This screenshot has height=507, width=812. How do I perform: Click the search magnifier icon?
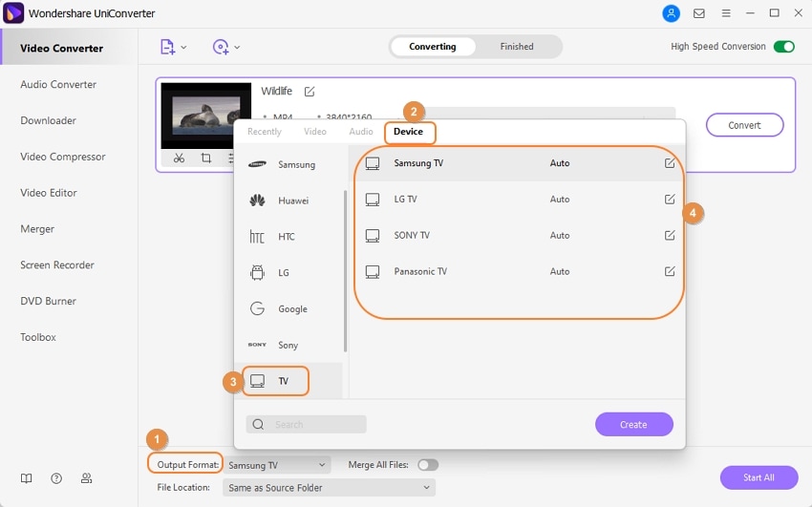coord(258,424)
